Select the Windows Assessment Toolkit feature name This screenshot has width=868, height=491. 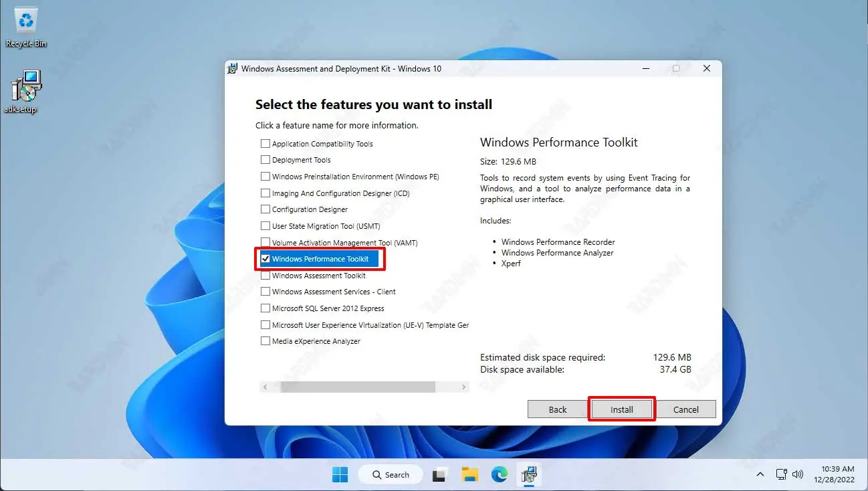[318, 276]
